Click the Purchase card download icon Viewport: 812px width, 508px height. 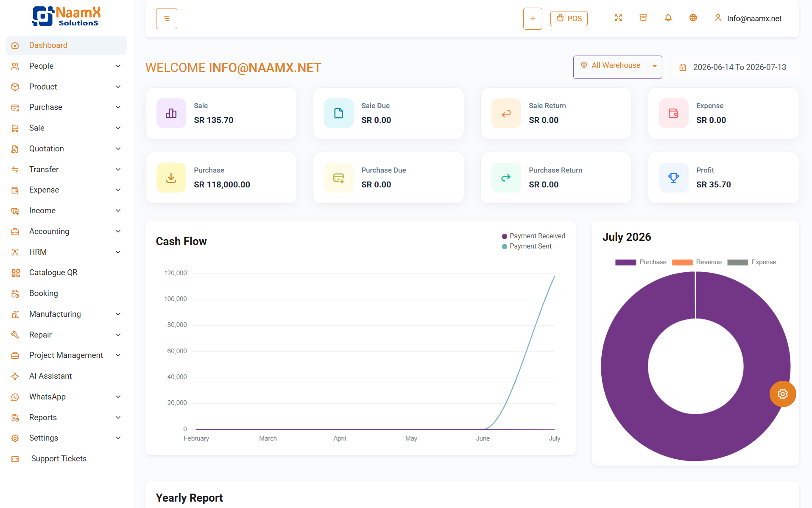[171, 178]
